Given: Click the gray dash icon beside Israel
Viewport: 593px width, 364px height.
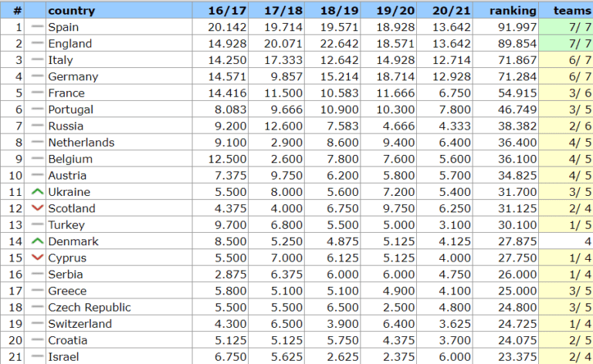Looking at the screenshot, I should pyautogui.click(x=37, y=356).
